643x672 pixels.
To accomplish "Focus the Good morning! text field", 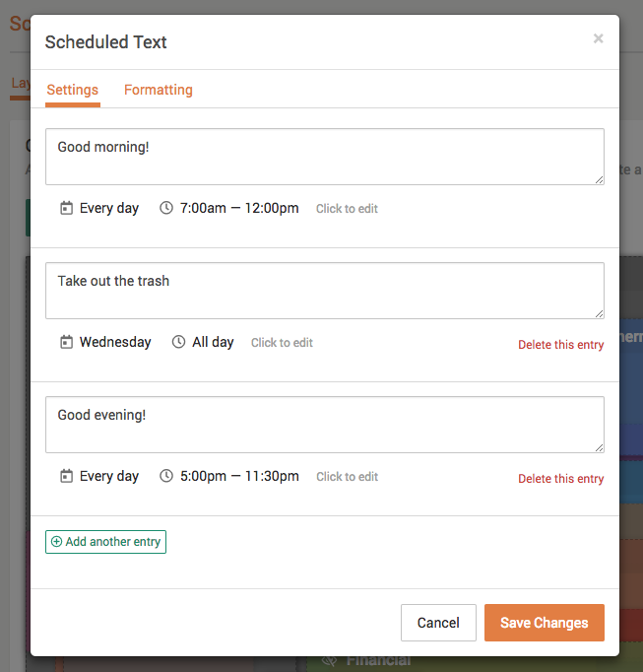I will (x=325, y=157).
